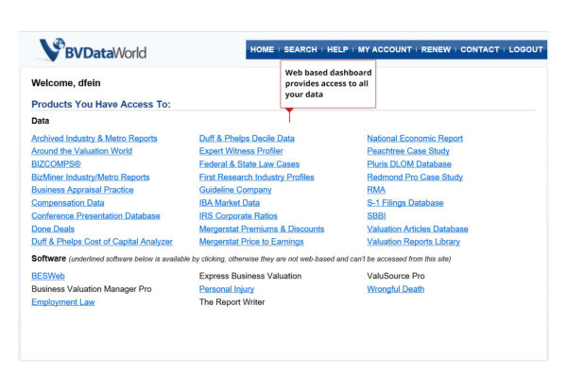The width and height of the screenshot is (567, 392).
Task: Open Mergerstat Premiums & Discounts
Action: tap(262, 229)
